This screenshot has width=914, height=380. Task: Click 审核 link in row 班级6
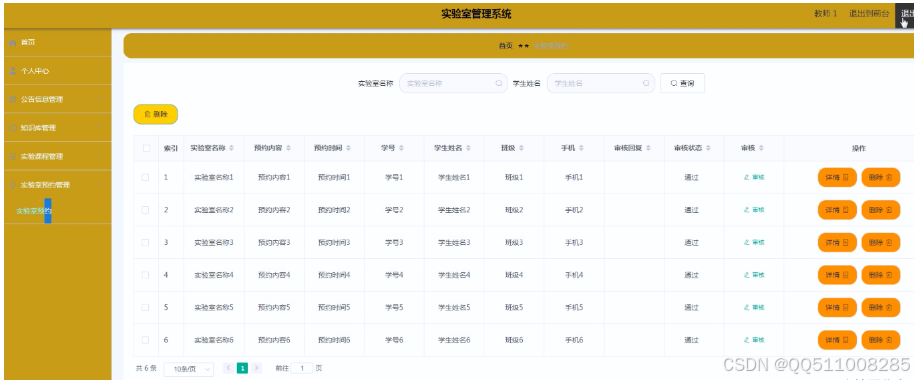click(754, 340)
